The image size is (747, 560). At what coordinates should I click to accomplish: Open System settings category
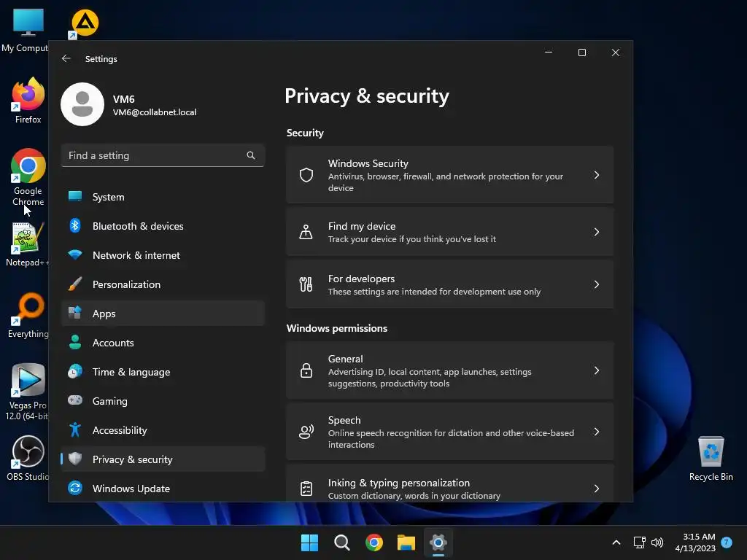pos(163,197)
